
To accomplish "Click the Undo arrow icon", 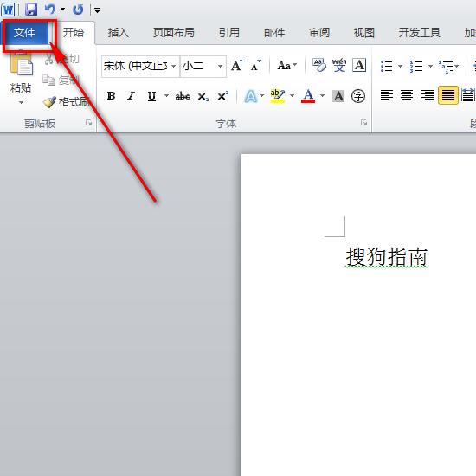I will [50, 10].
